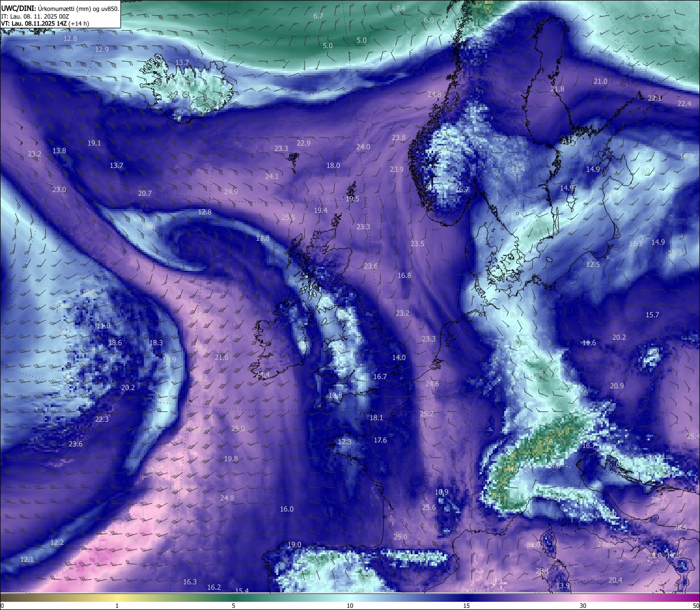Click the colorbar tick label 30
This screenshot has height=610, width=700.
point(583,606)
